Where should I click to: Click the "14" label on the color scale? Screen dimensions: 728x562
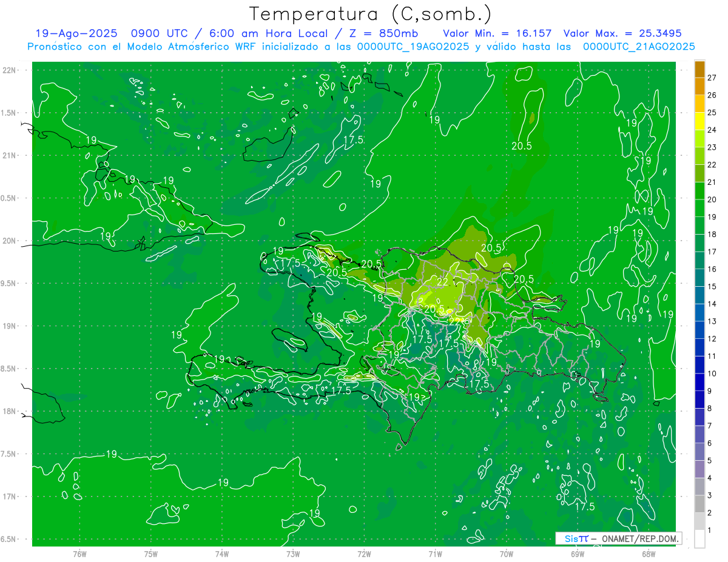pos(712,304)
